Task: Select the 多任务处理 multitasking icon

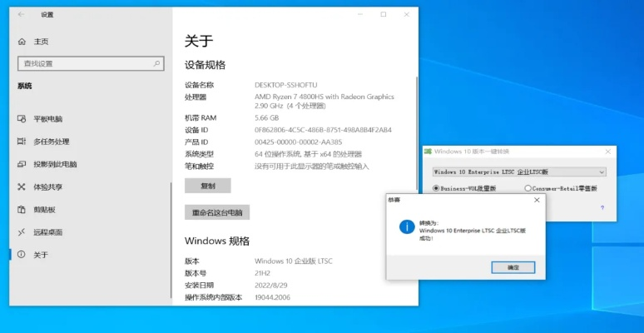Action: coord(22,142)
